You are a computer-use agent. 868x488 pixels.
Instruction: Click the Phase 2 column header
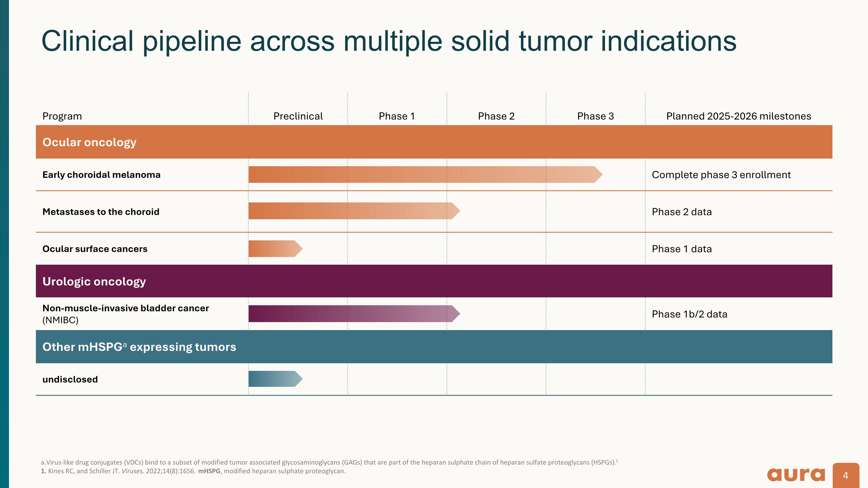(x=496, y=116)
